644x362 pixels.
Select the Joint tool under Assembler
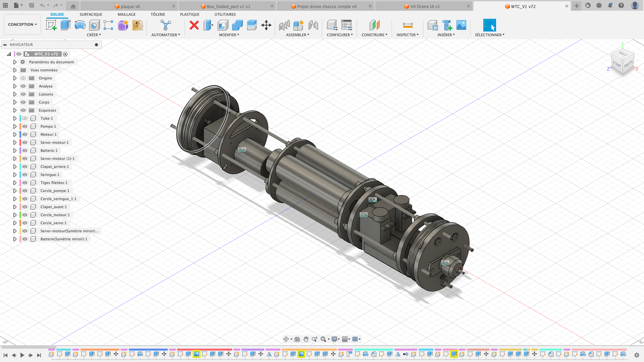pyautogui.click(x=284, y=25)
